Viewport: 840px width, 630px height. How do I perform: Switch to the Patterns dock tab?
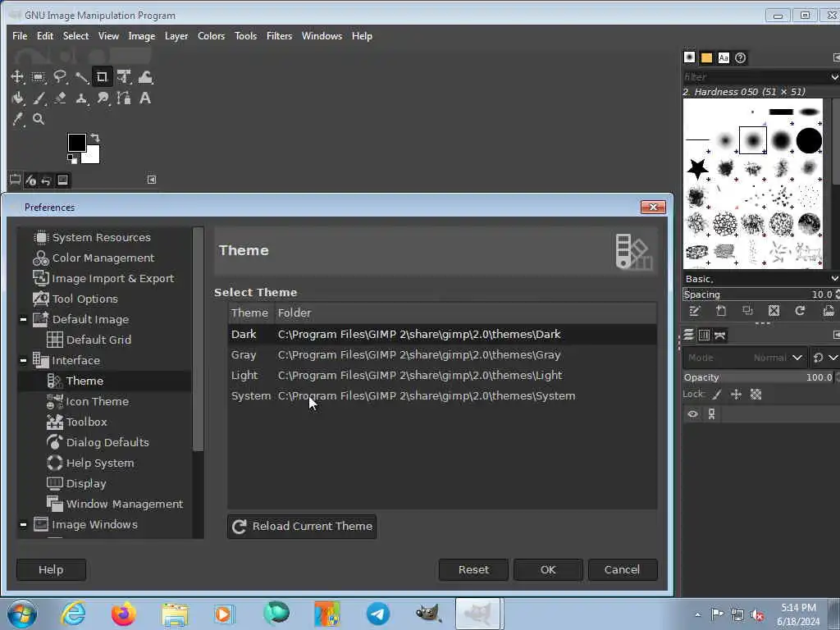pyautogui.click(x=706, y=57)
